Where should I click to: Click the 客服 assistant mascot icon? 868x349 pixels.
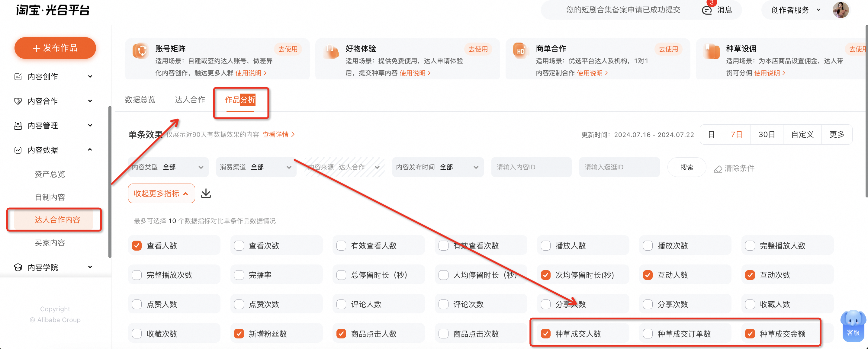853,325
